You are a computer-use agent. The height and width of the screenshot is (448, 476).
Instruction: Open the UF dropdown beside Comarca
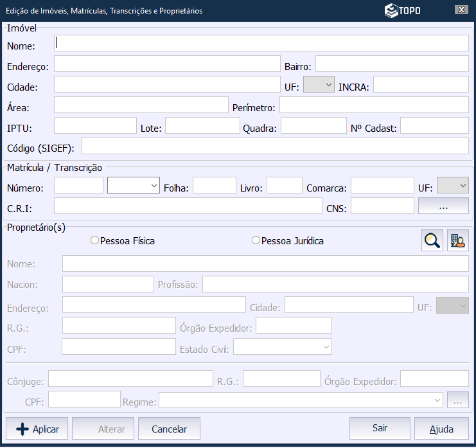pyautogui.click(x=453, y=186)
